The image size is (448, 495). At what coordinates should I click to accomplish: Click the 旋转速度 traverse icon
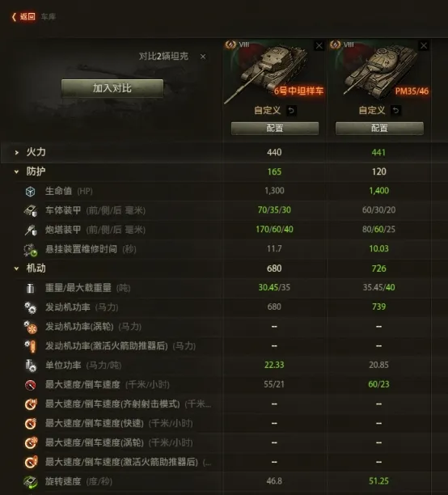click(x=30, y=482)
